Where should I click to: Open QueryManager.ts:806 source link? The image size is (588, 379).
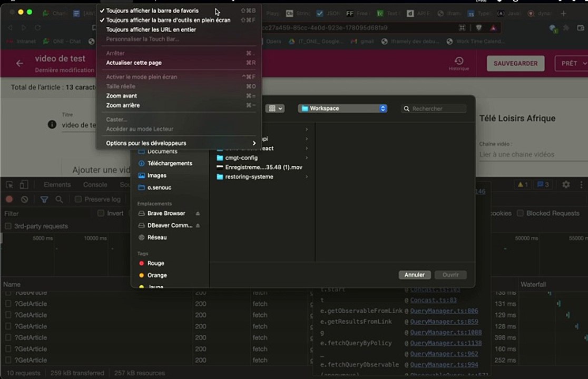tap(444, 311)
